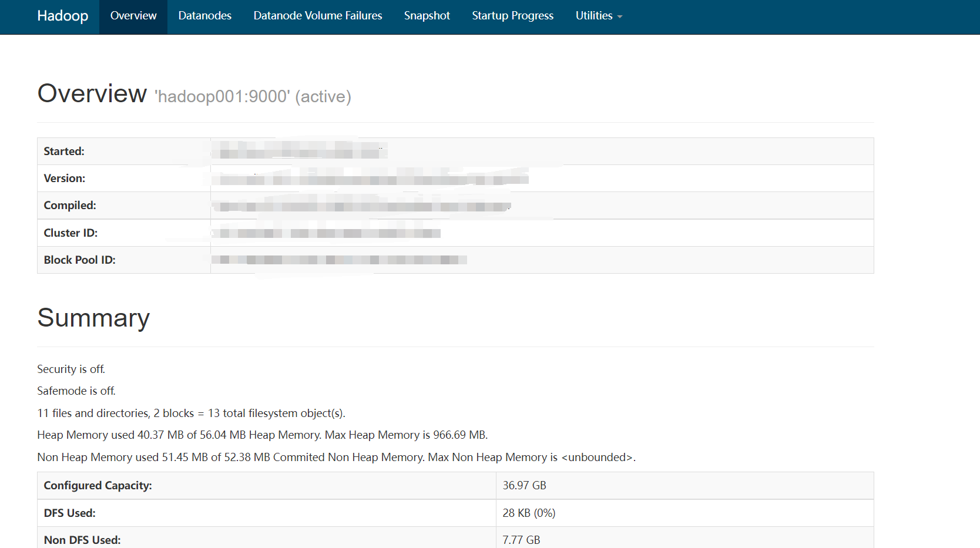Click the 'Security is off.' text
Viewport: 980px width, 548px height.
[71, 369]
